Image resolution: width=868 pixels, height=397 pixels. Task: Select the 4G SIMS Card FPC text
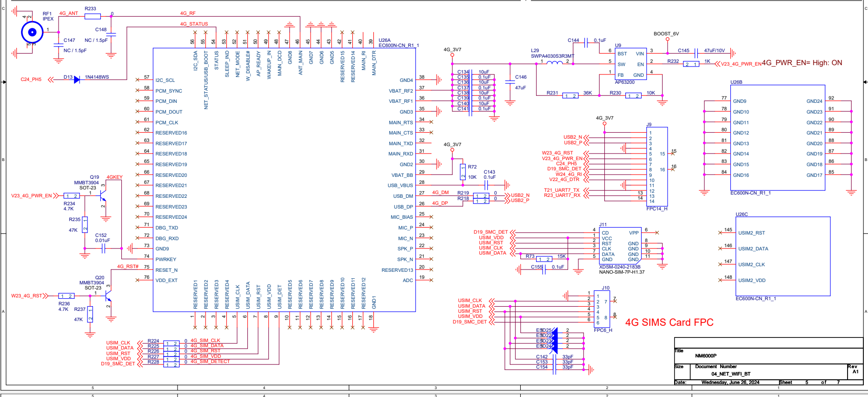tap(669, 323)
